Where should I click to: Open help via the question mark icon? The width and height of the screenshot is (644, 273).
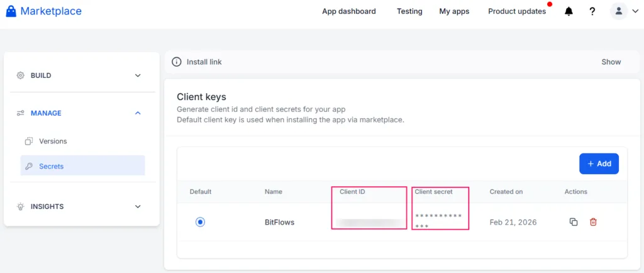[x=592, y=11]
